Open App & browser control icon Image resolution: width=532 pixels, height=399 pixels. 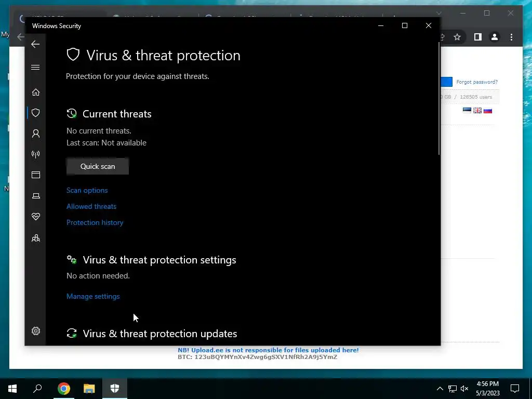[36, 175]
